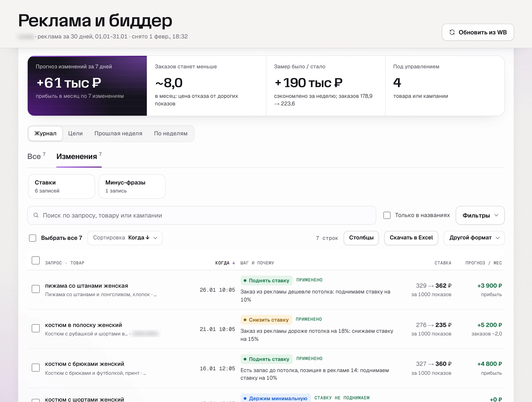Click the Заказов станет меньше card

point(206,86)
